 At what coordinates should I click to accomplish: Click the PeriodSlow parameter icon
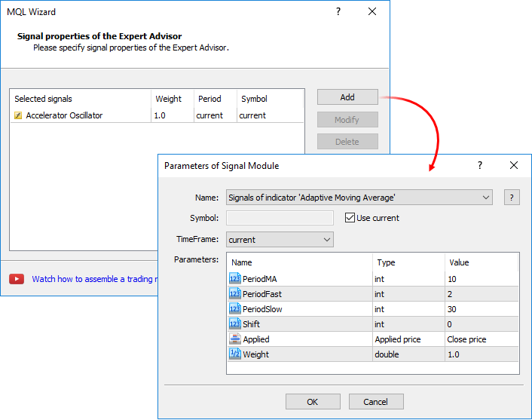pyautogui.click(x=234, y=309)
